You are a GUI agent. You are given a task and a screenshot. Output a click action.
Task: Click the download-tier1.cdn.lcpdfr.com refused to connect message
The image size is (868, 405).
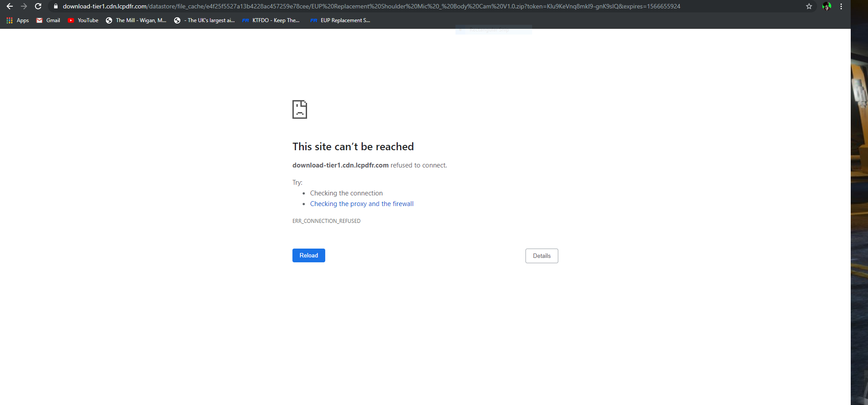click(x=370, y=165)
